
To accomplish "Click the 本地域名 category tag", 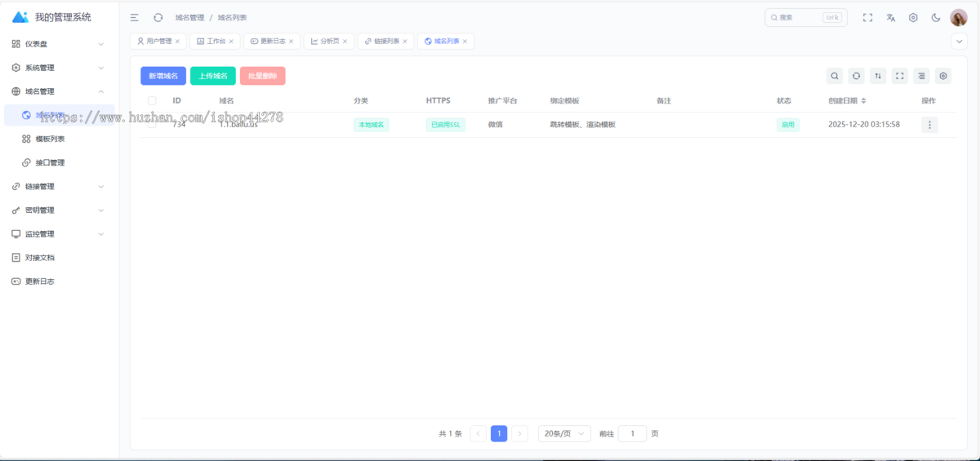I will pyautogui.click(x=371, y=125).
